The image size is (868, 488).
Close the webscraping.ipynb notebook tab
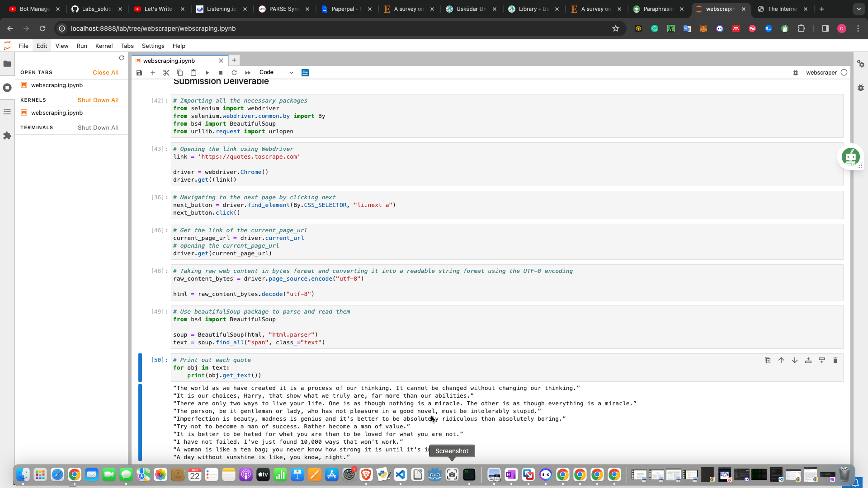221,61
